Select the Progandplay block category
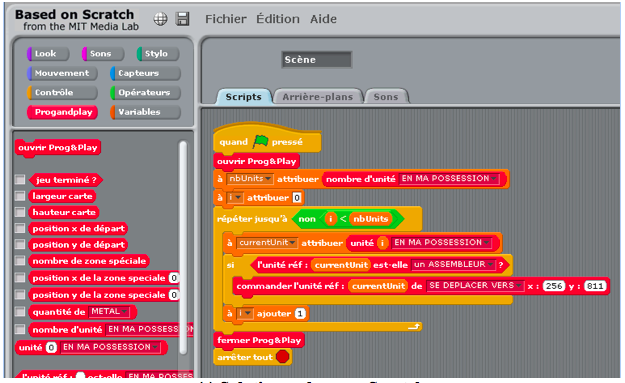Image resolution: width=625 pixels, height=383 pixels. coord(62,112)
